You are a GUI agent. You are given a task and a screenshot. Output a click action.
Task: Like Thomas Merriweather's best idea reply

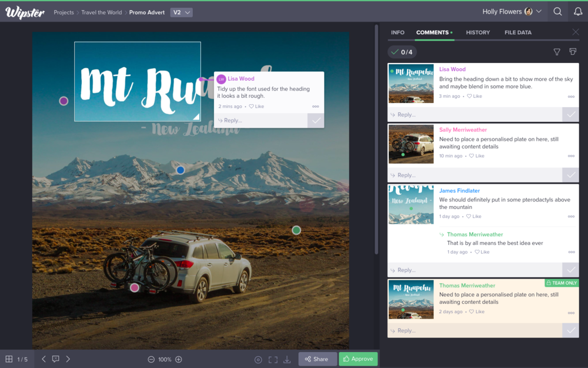(x=482, y=252)
